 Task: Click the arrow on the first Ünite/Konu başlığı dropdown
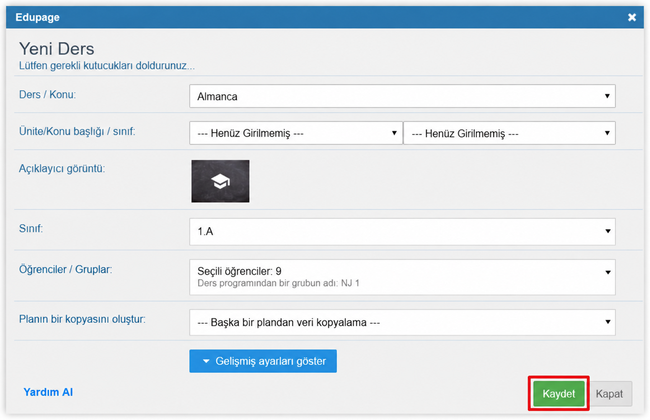coord(394,133)
